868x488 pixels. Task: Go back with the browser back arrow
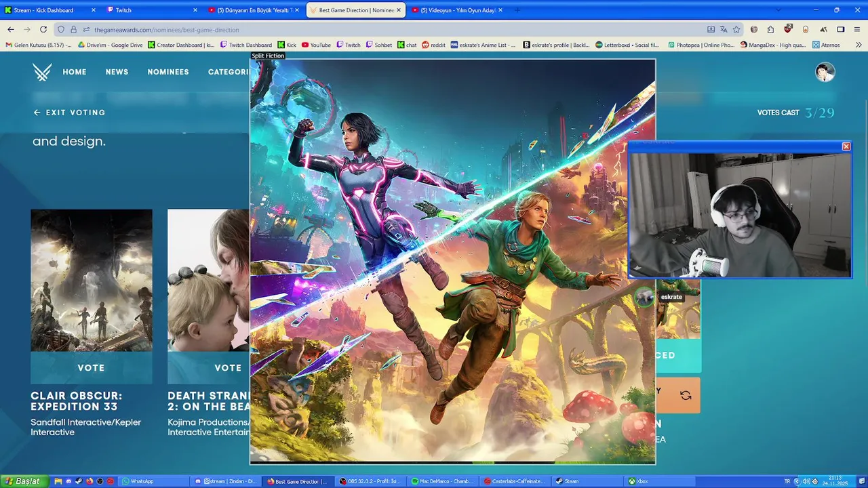[x=11, y=30]
